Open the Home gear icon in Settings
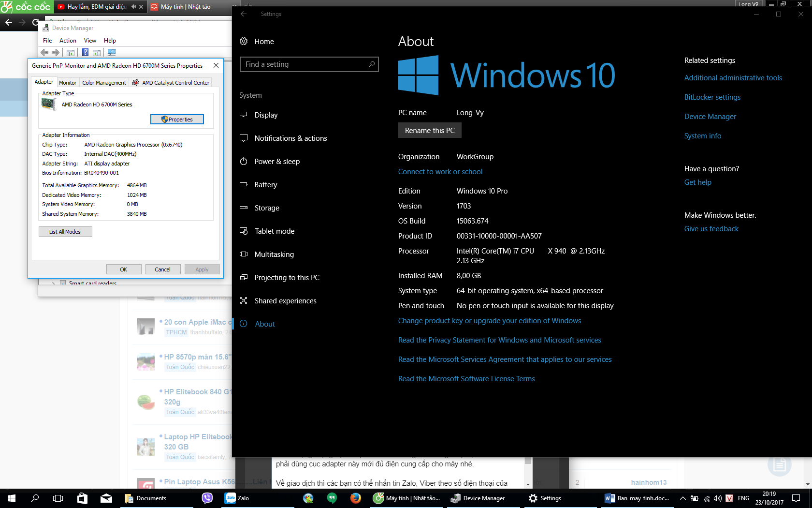Viewport: 812px width, 508px height. pyautogui.click(x=244, y=42)
